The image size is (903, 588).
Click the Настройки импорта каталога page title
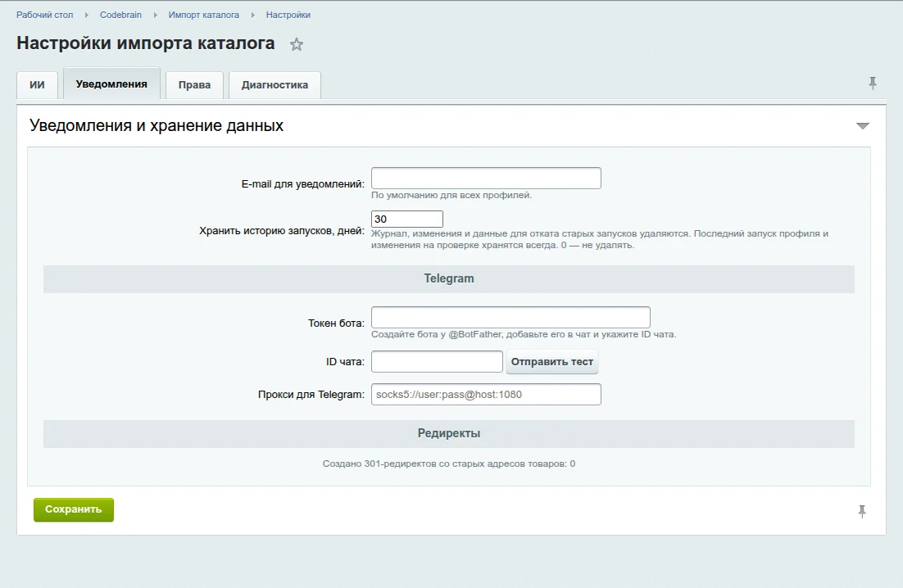tap(146, 43)
